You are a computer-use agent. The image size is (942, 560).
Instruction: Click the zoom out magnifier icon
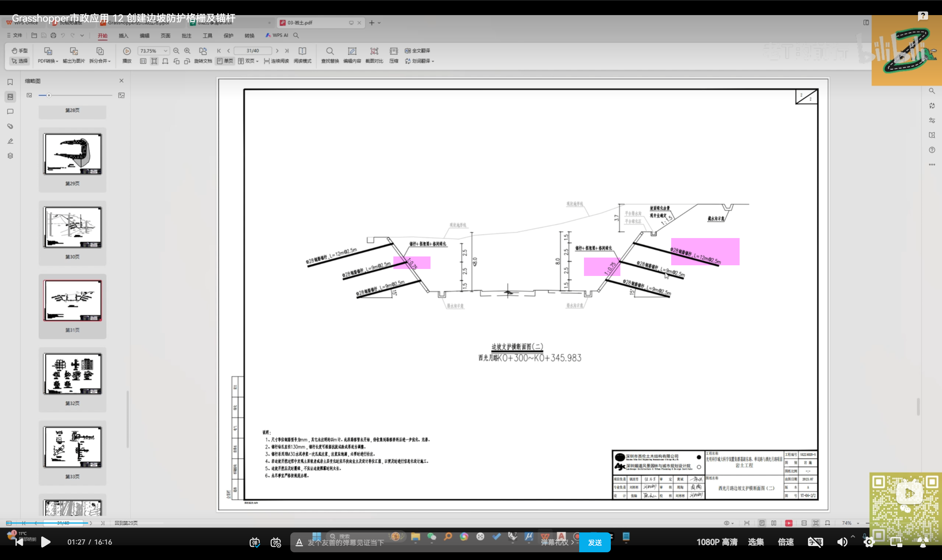coord(176,50)
